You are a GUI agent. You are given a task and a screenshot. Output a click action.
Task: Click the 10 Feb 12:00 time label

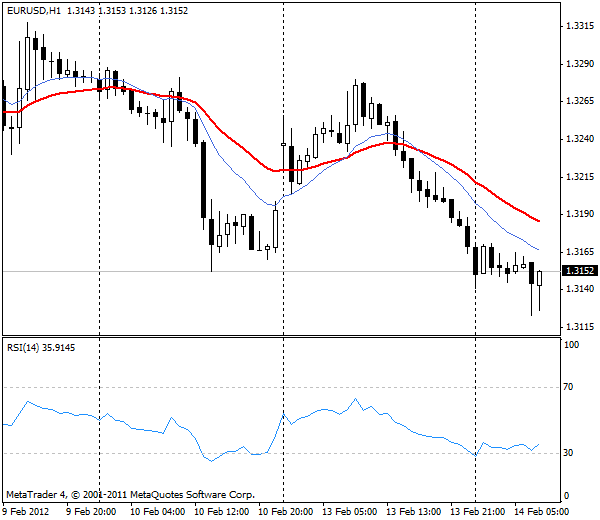pyautogui.click(x=222, y=512)
